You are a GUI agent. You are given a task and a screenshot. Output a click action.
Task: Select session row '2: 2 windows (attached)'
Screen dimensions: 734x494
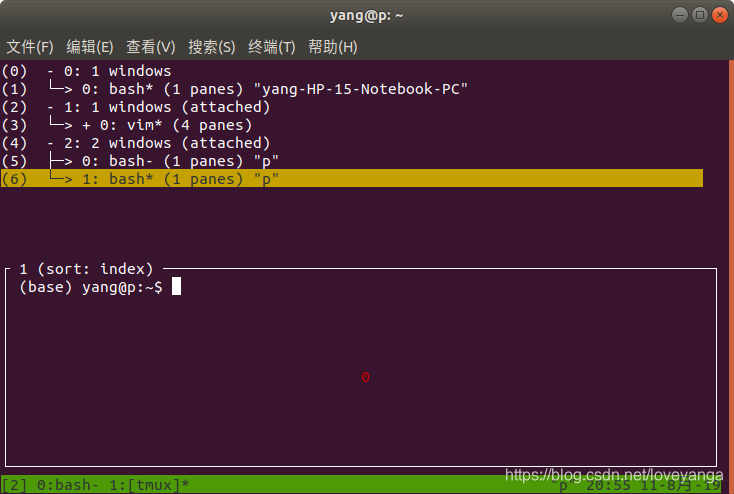pyautogui.click(x=352, y=143)
